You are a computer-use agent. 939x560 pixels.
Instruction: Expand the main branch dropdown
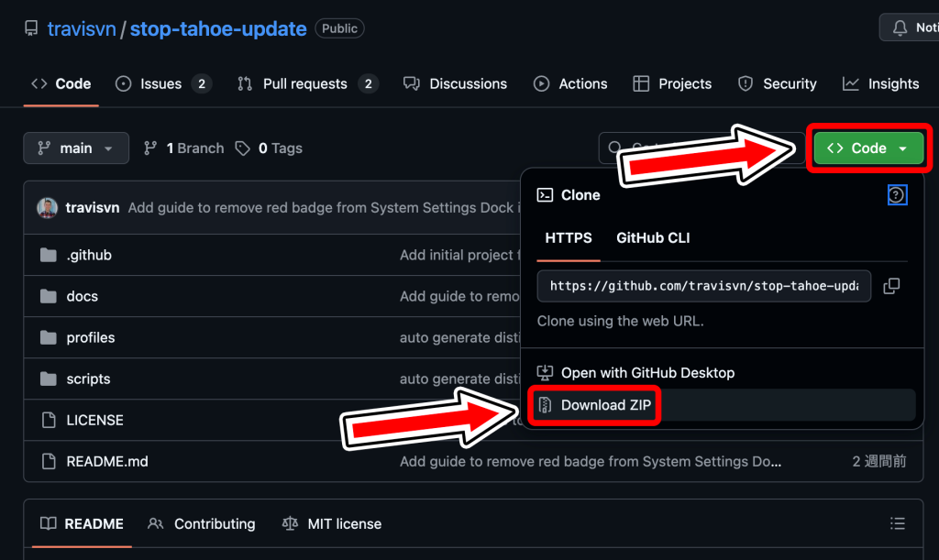tap(76, 148)
